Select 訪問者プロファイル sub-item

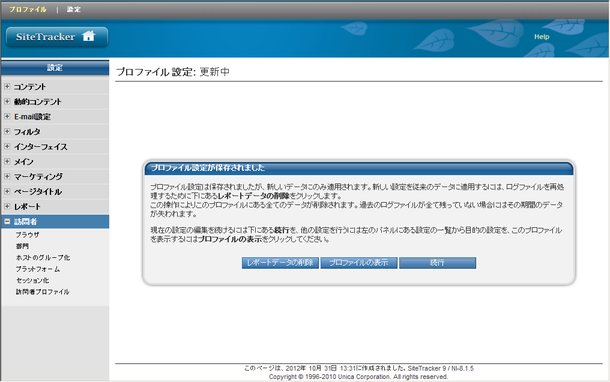tap(42, 292)
